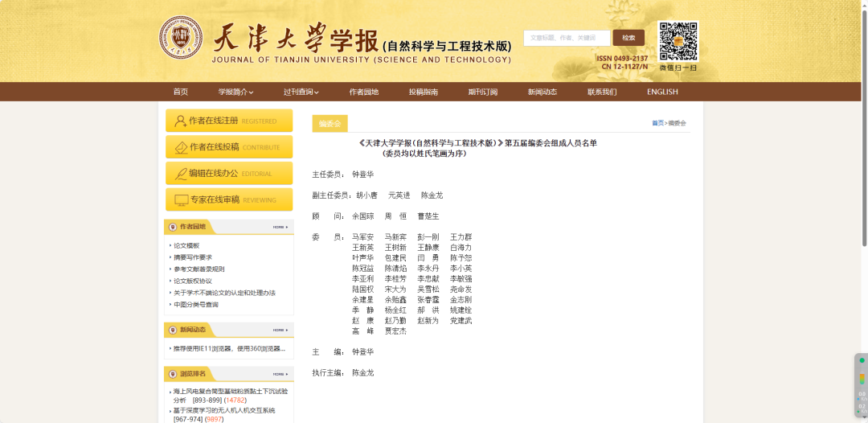
Task: Open the 投稿指南 navigation item
Action: point(424,92)
